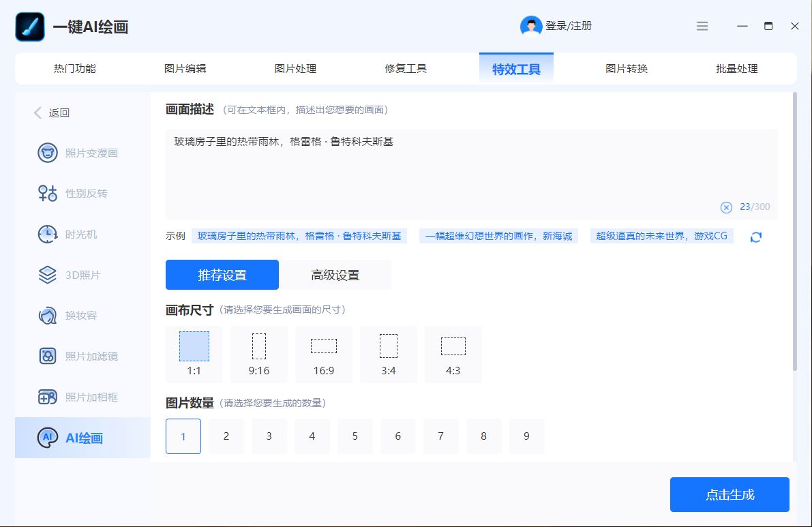The height and width of the screenshot is (527, 812).
Task: Switch to the 特效工具 tab
Action: [516, 68]
